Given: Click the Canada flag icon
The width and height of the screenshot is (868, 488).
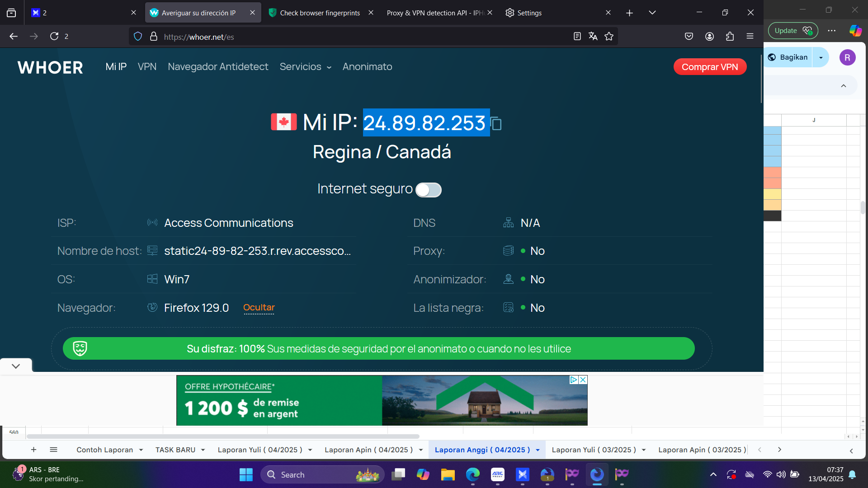Looking at the screenshot, I should [x=283, y=122].
